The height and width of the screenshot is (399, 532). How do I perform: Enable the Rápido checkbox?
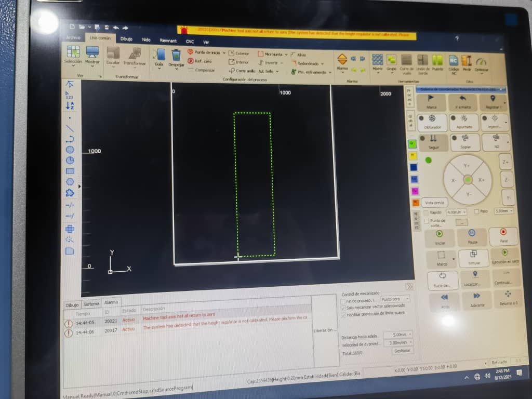(426, 212)
